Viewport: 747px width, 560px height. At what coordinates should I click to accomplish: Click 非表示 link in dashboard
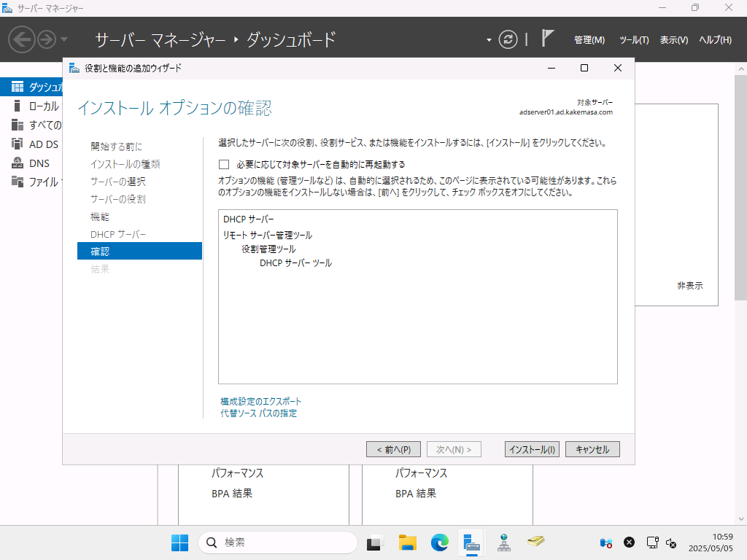(690, 286)
